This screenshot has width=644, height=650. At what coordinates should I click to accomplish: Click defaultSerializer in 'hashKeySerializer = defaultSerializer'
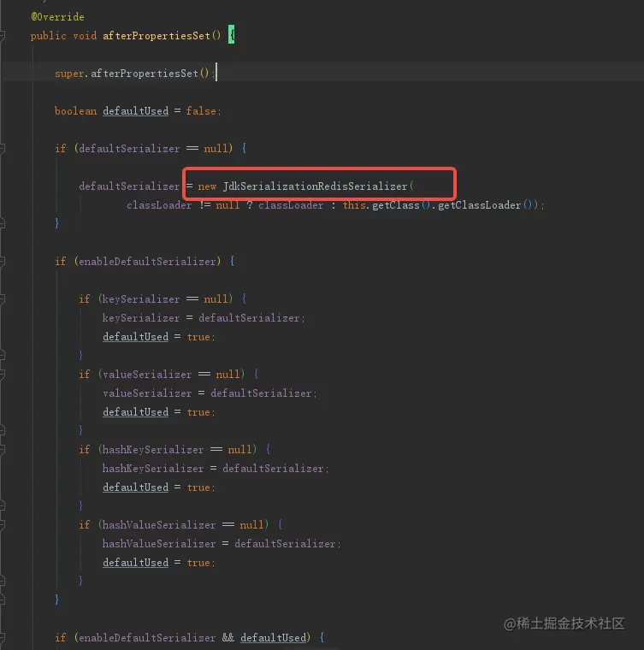pos(273,469)
